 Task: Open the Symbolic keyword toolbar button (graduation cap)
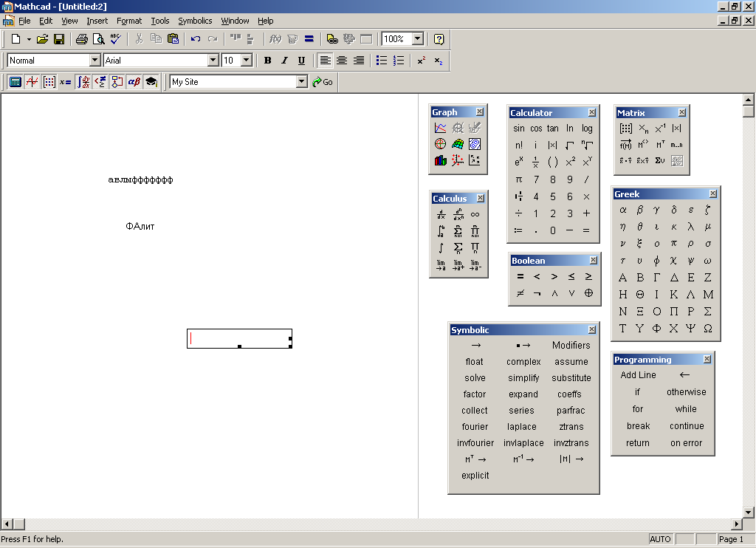click(151, 82)
